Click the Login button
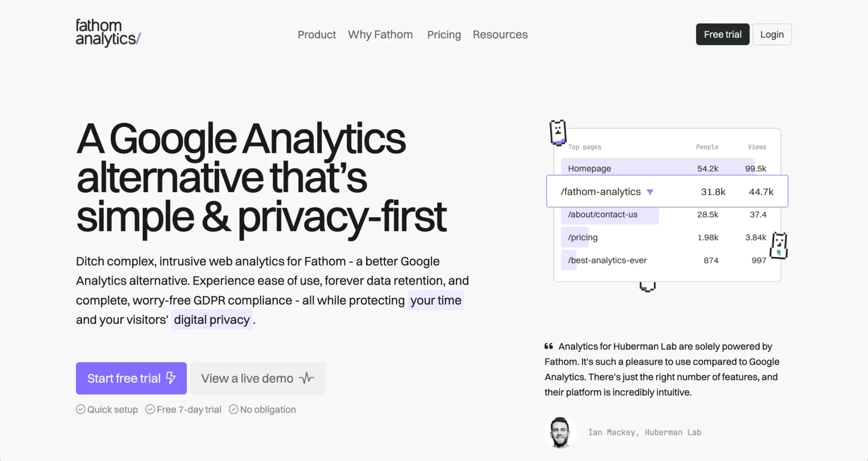Viewport: 868px width, 461px height. [x=772, y=34]
